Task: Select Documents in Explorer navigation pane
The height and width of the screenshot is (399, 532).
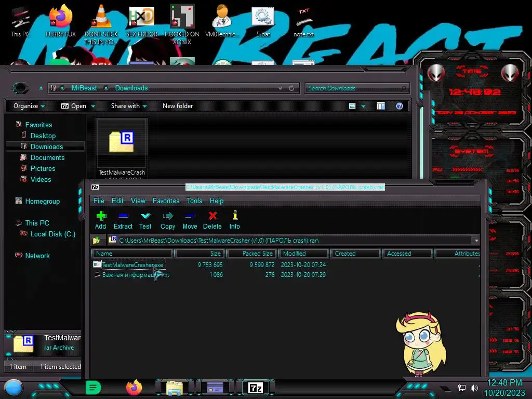Action: (x=47, y=157)
